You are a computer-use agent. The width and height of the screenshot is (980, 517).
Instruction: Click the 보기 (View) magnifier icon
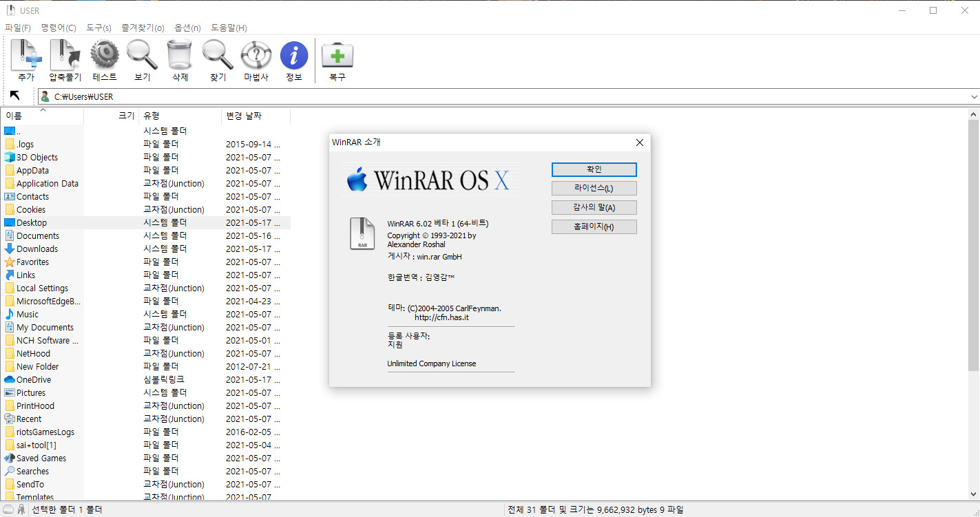pos(143,56)
